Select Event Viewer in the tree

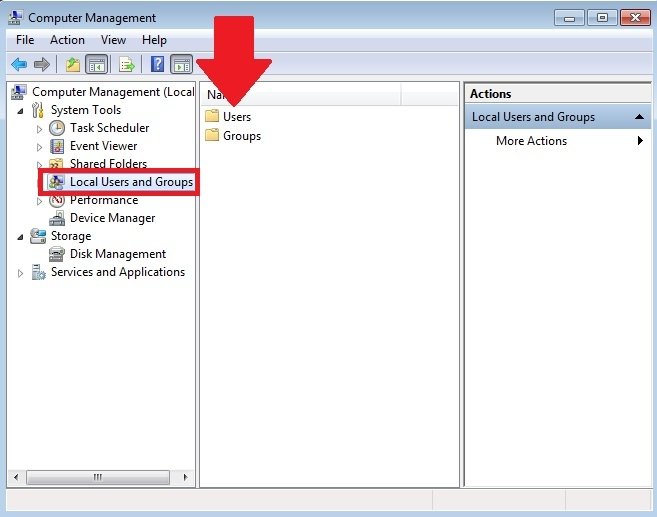(103, 146)
